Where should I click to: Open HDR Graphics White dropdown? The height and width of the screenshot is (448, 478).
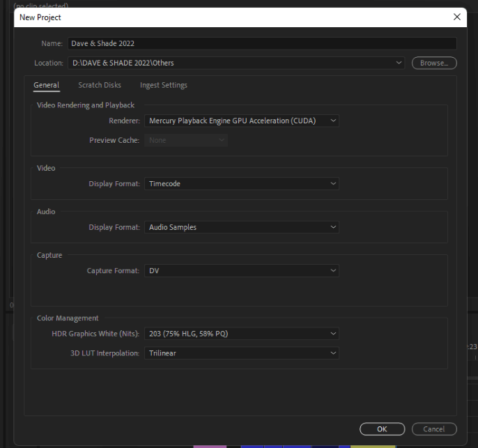(x=241, y=334)
